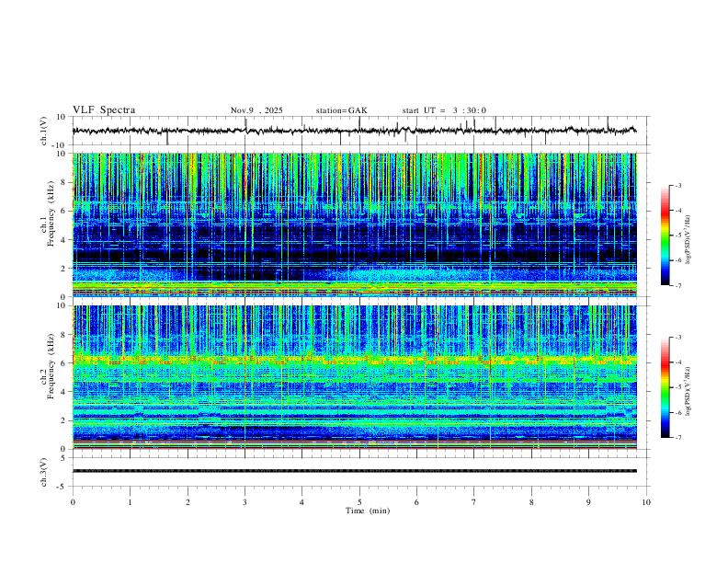This screenshot has width=728, height=563.
Task: Click the "8" kHz tick on ch.1 spectrogram
Action: [64, 182]
